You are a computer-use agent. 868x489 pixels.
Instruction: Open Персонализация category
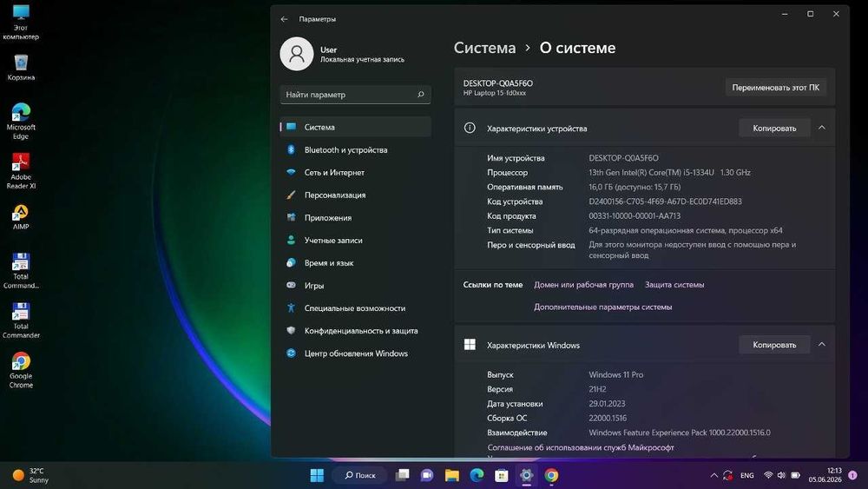(x=355, y=195)
